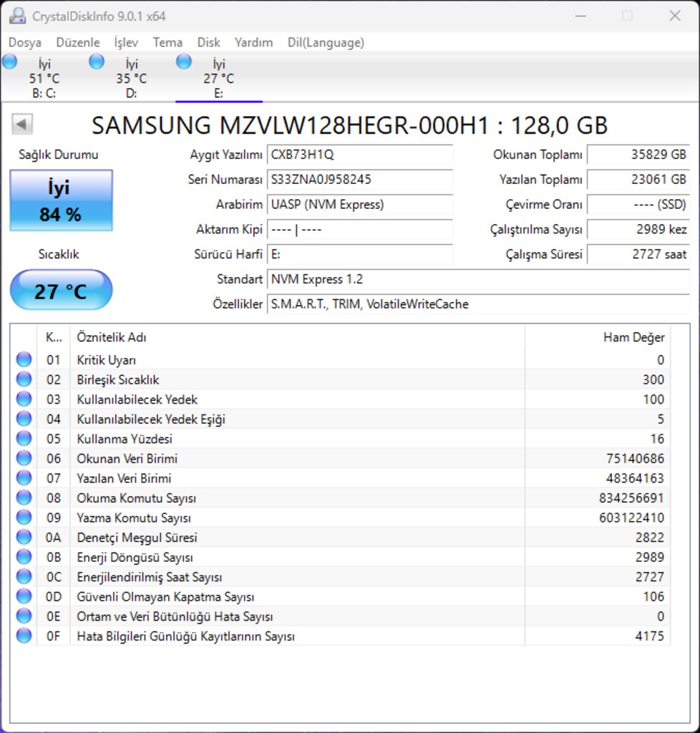Select the D: disk status orb
Viewport: 700px width, 733px height.
97,62
